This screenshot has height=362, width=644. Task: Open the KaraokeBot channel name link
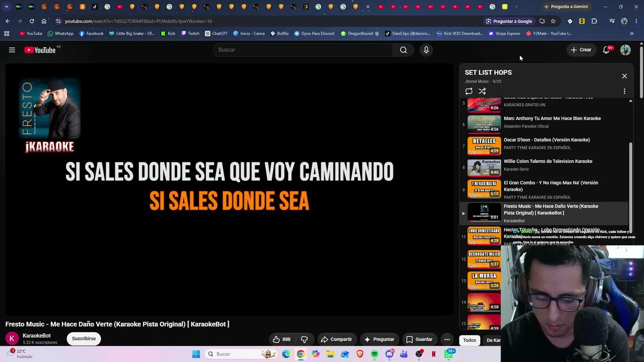(x=37, y=336)
